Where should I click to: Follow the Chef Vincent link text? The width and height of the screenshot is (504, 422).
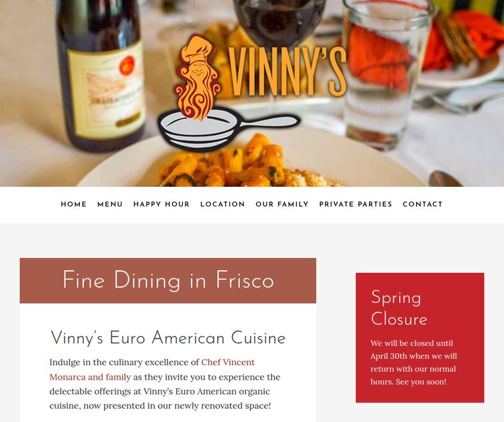click(x=228, y=362)
